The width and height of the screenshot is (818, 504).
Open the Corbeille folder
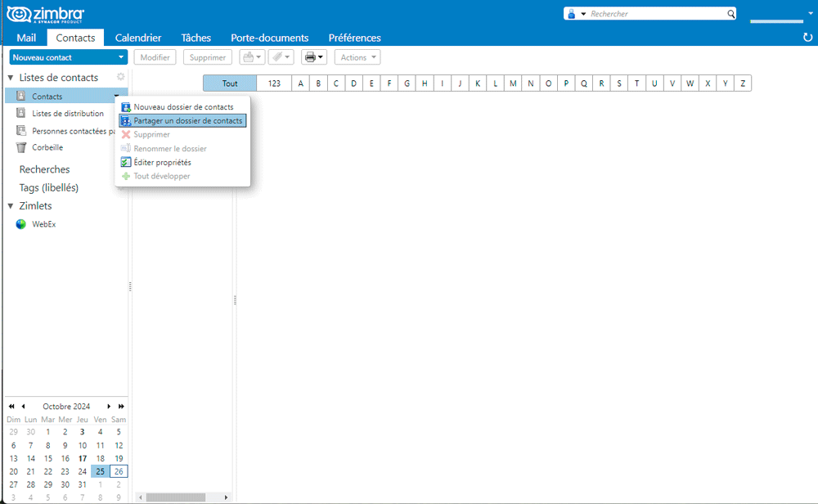(47, 147)
